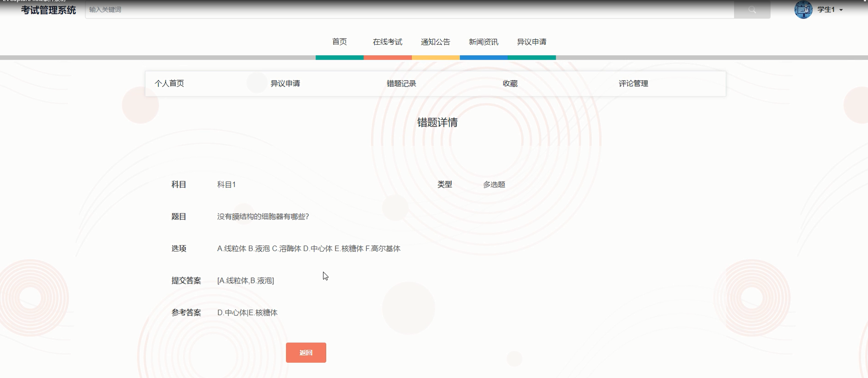Click the 选项 field label

tap(179, 248)
